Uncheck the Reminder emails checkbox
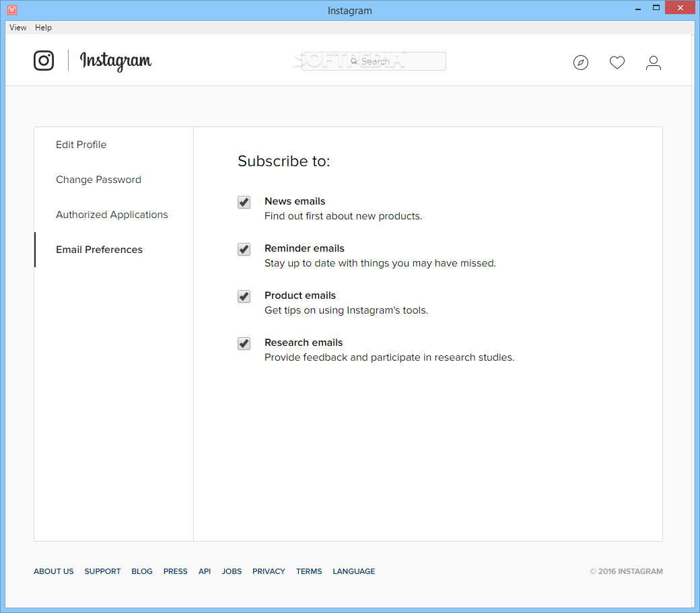This screenshot has width=700, height=613. (x=244, y=249)
